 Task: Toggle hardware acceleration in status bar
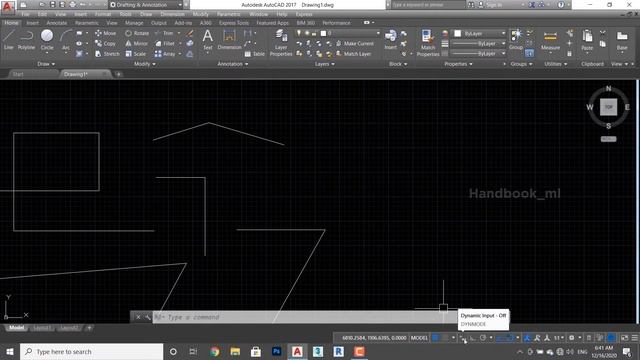pos(611,338)
